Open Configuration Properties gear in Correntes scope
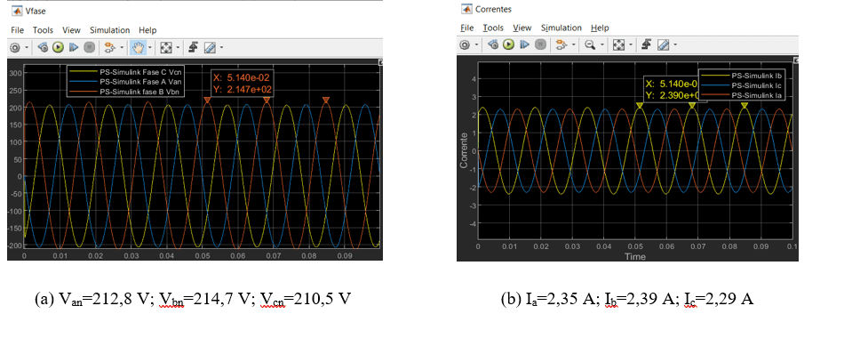 (x=465, y=44)
